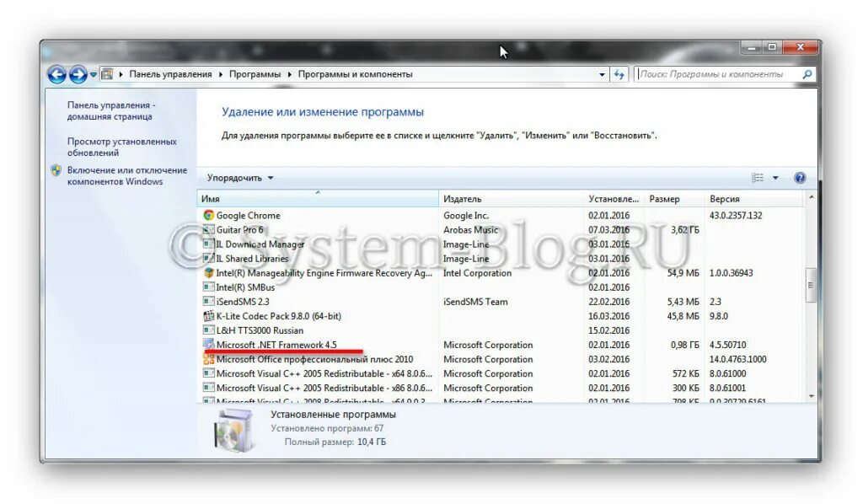Viewport: 863px width, 504px height.
Task: Select Microsoft .NET Framework 4.5 entry
Action: tap(276, 345)
